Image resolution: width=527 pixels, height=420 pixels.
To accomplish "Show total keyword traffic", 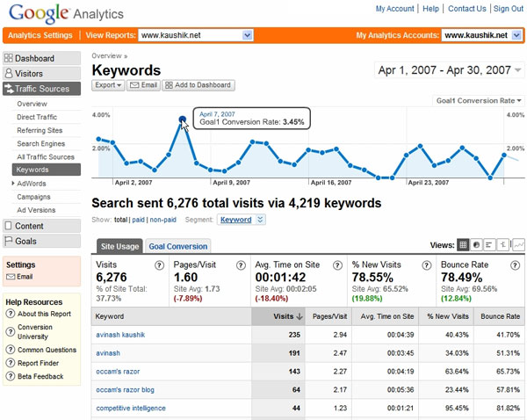I will point(120,220).
